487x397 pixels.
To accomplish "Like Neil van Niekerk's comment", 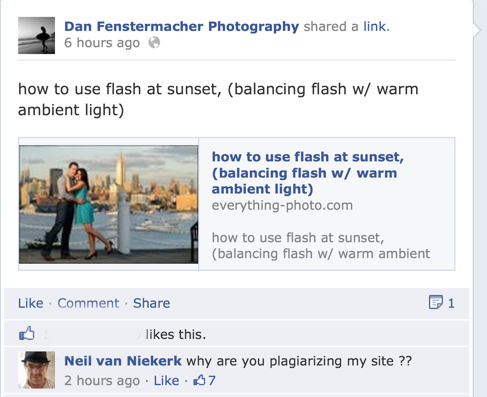I will point(166,380).
